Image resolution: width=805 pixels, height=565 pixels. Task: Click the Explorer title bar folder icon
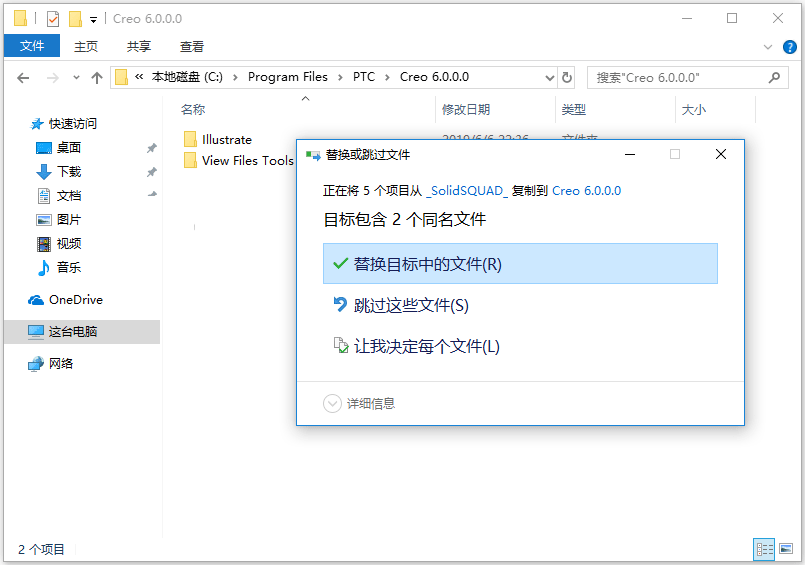(x=21, y=18)
